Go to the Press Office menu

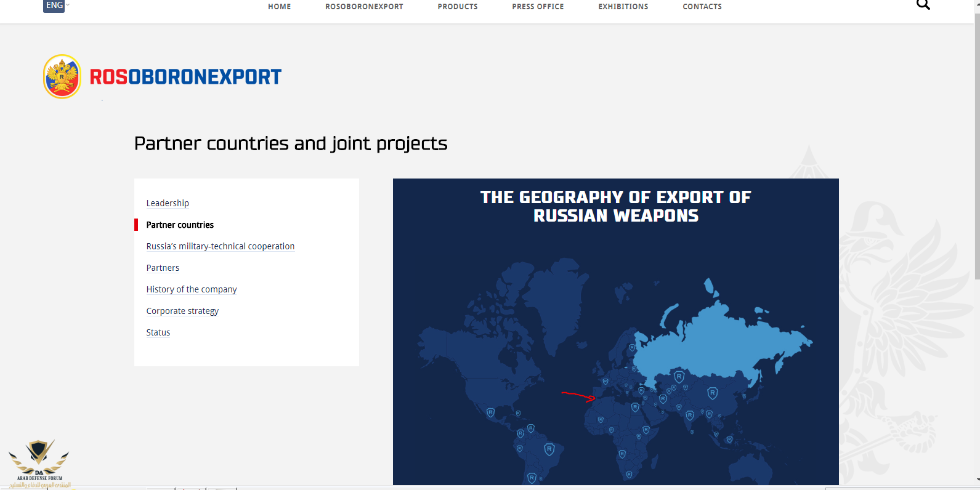538,7
